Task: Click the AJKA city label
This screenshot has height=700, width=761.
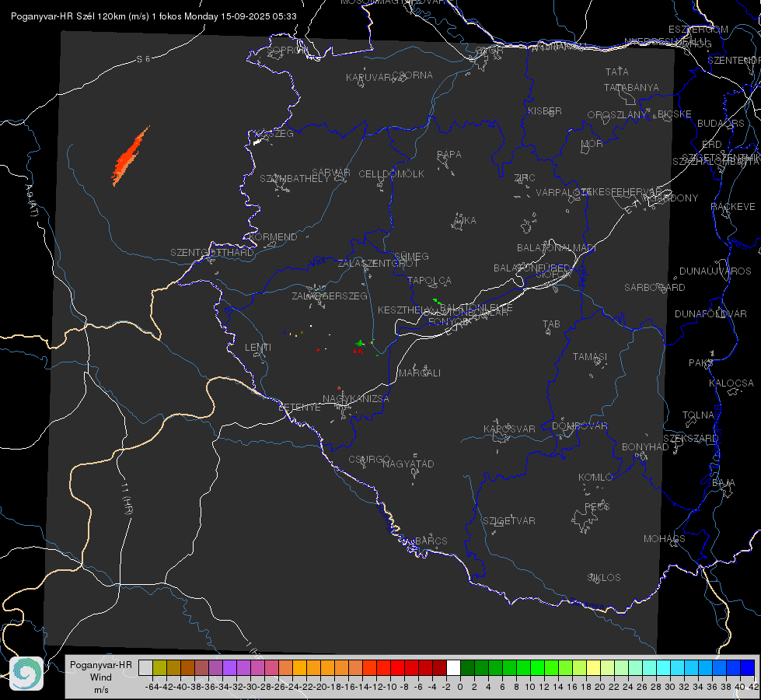Action: click(465, 221)
